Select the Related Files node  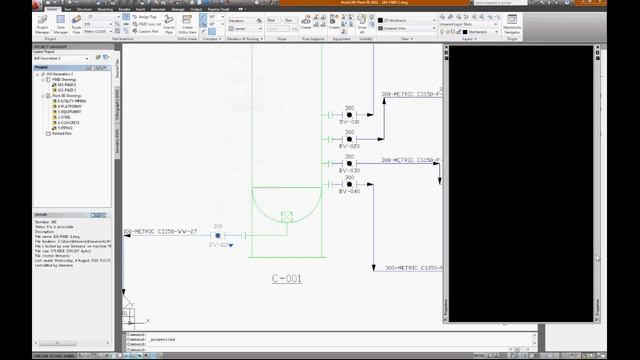(x=62, y=133)
